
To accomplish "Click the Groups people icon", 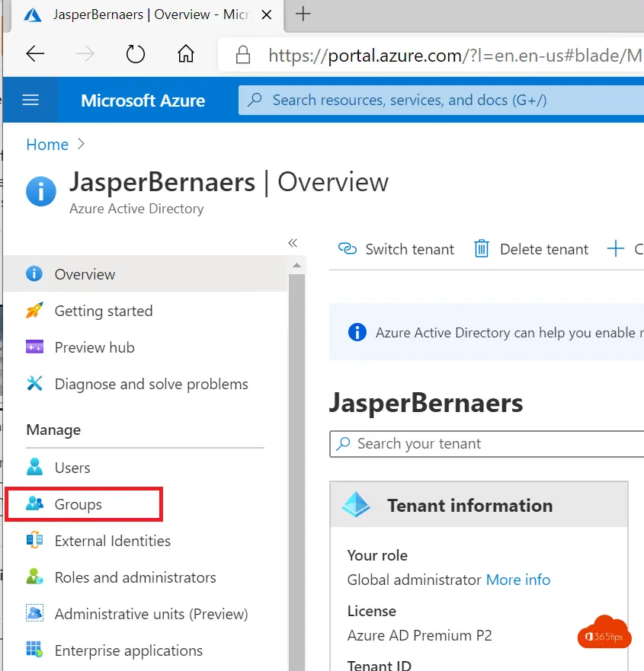I will click(x=34, y=503).
